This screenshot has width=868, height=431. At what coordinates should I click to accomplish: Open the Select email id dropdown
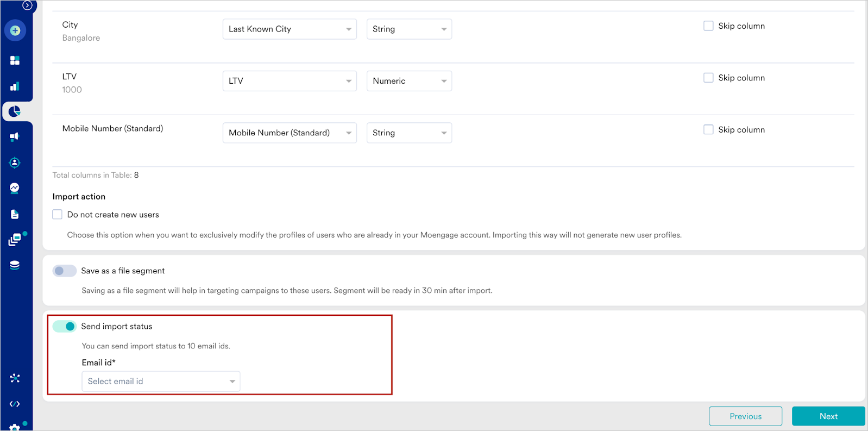coord(161,381)
